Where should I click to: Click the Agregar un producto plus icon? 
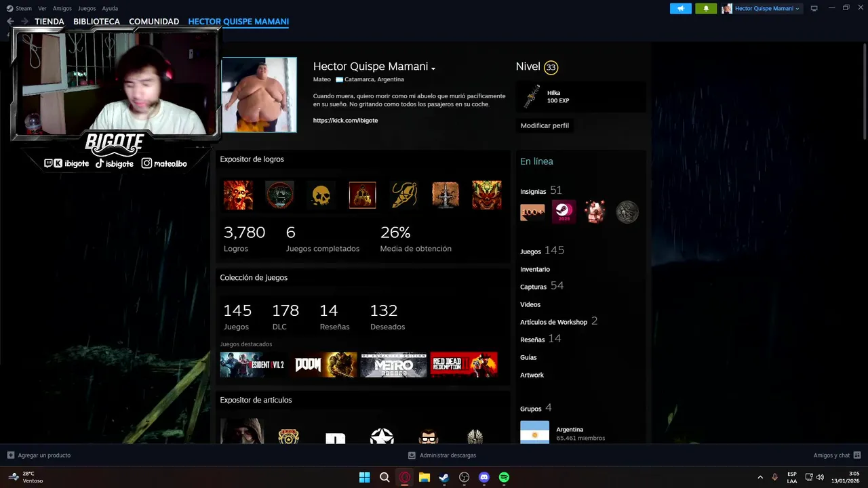11,455
